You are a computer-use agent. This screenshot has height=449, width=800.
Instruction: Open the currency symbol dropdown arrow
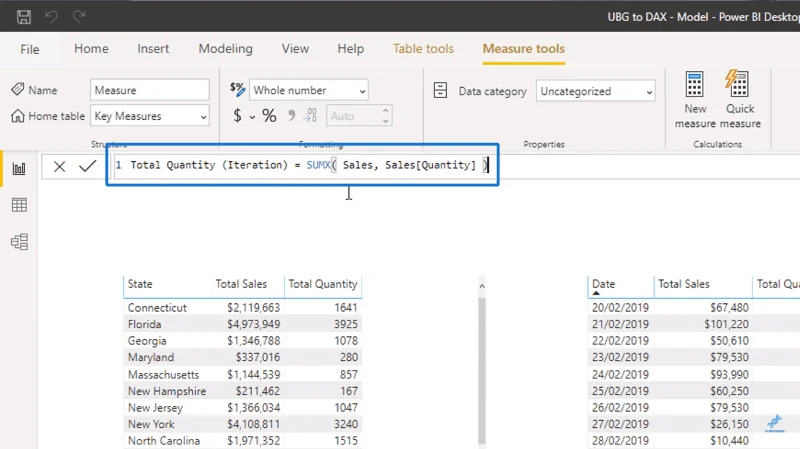pyautogui.click(x=252, y=117)
